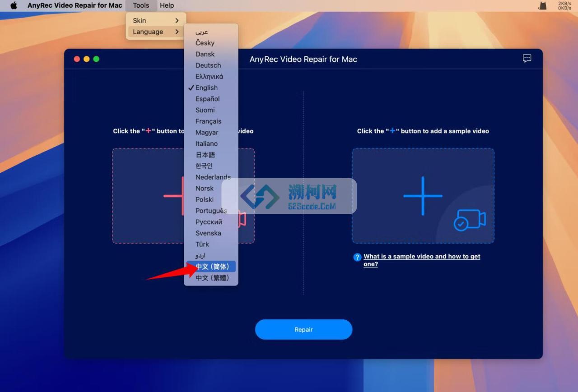Click the network speed indicator in menu bar
The width and height of the screenshot is (578, 392).
point(564,5)
